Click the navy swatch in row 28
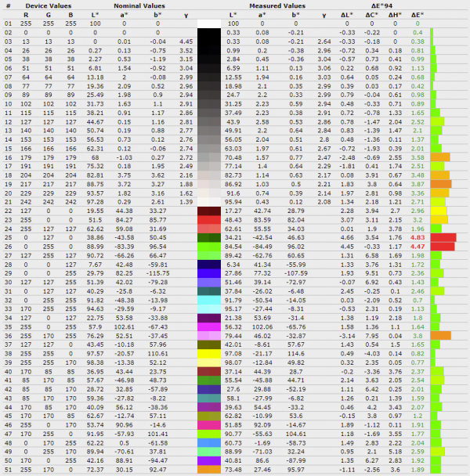 [209, 265]
